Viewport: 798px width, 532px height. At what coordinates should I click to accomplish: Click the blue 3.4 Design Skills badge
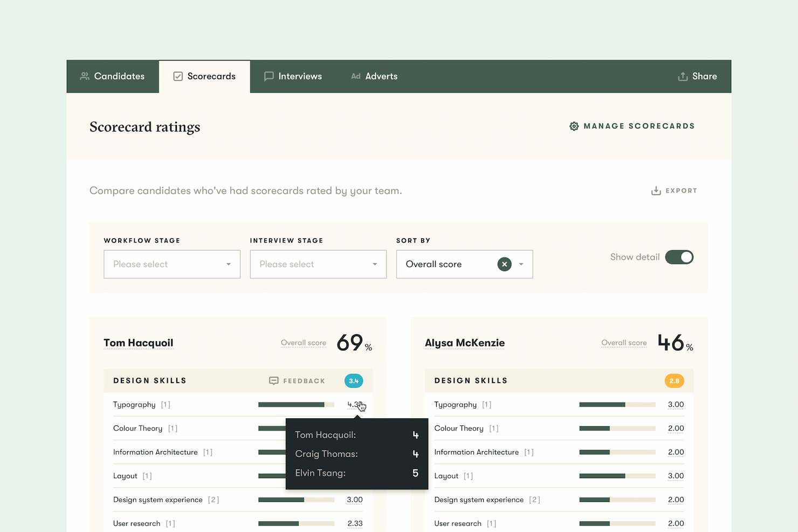[354, 381]
